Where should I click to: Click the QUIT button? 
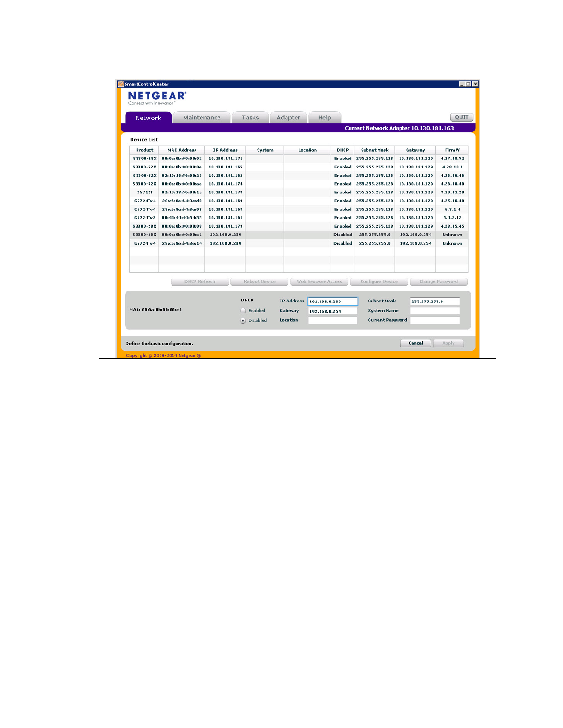pos(462,117)
